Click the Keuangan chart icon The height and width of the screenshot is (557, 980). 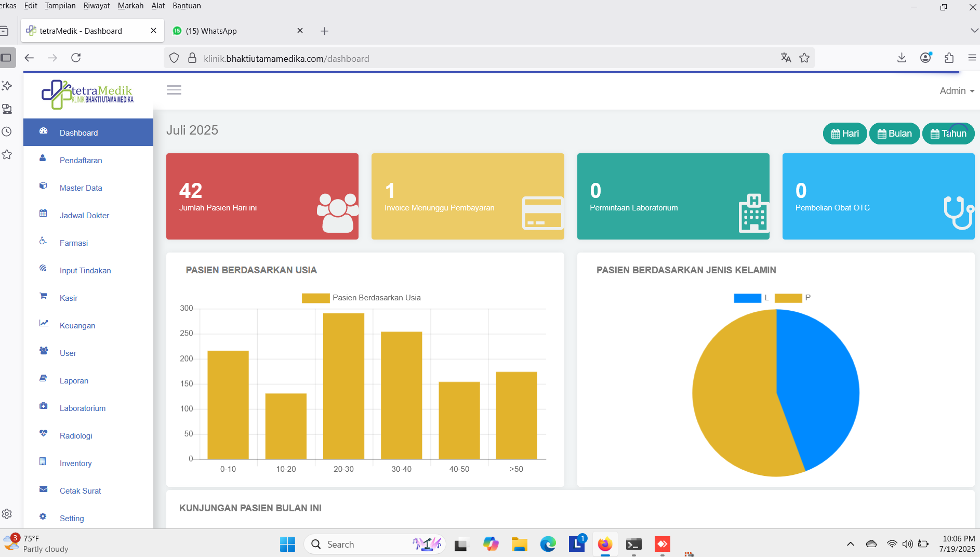pyautogui.click(x=44, y=323)
